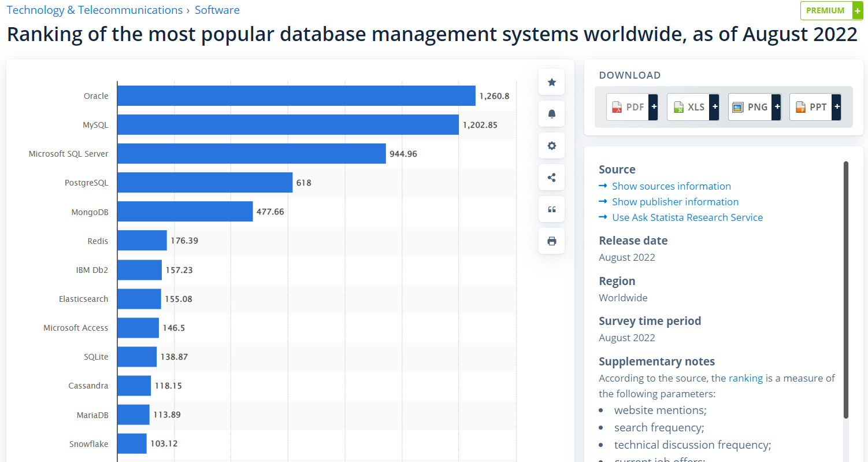This screenshot has height=462, width=868.
Task: Click the Survey time period heading
Action: pos(650,321)
